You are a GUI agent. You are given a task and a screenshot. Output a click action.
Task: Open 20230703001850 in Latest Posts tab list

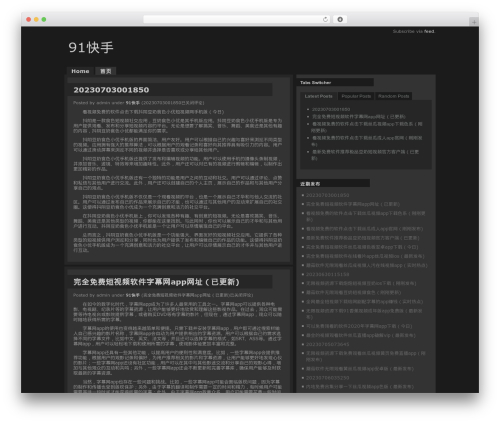pyautogui.click(x=331, y=109)
